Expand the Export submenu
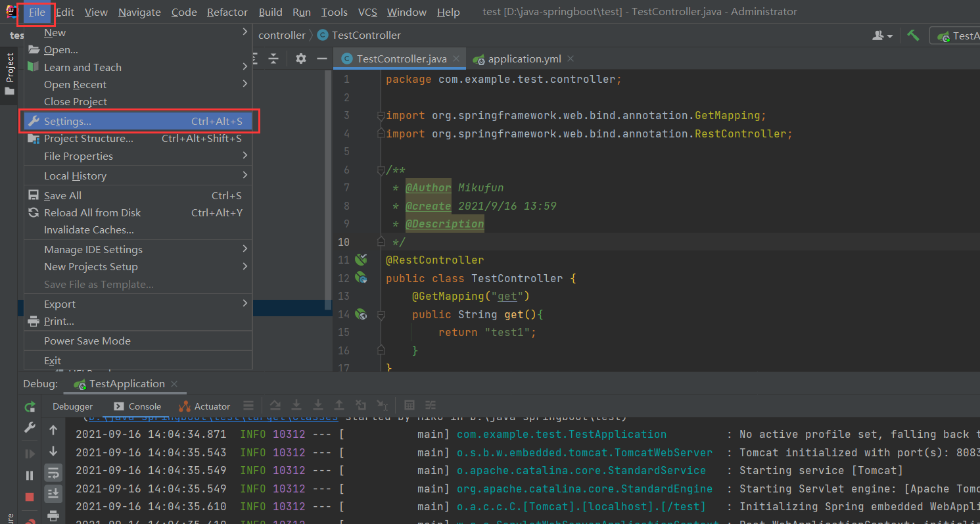The image size is (980, 524). click(138, 304)
